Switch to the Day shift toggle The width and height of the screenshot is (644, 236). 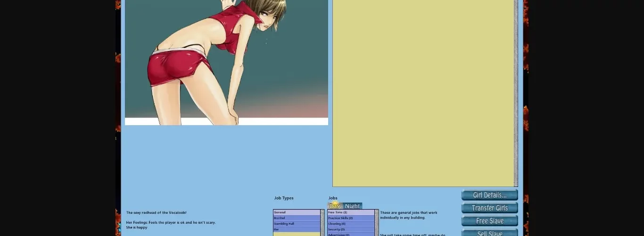[x=335, y=206]
